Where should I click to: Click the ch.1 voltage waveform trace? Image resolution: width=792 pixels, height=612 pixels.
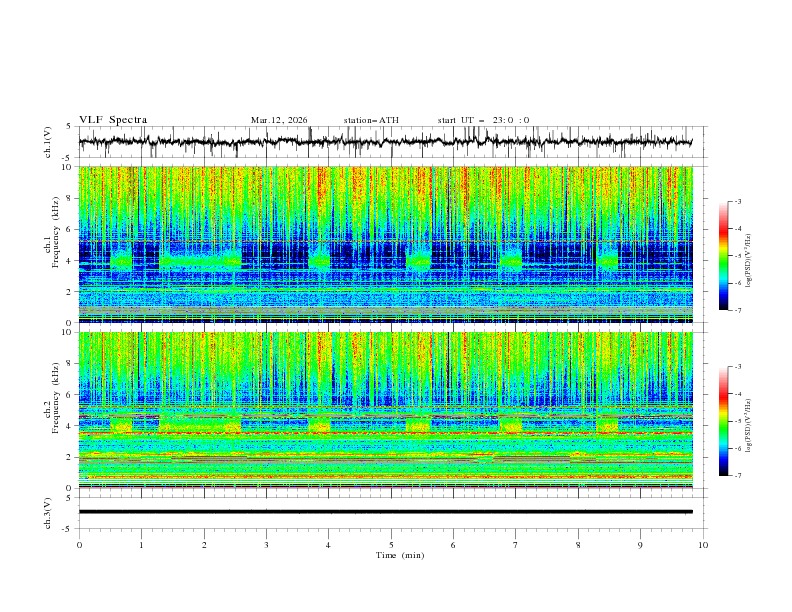tap(385, 142)
